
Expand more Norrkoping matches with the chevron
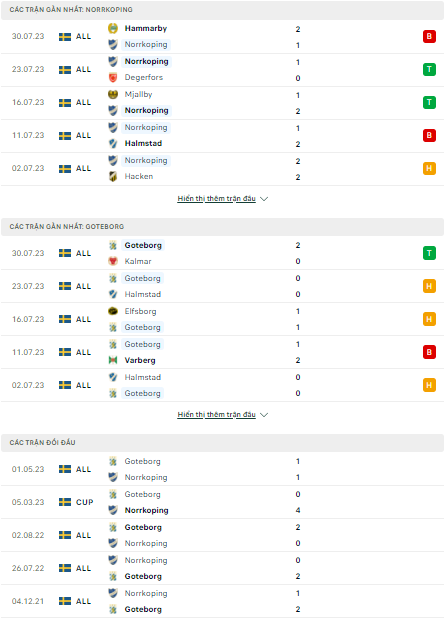(264, 199)
